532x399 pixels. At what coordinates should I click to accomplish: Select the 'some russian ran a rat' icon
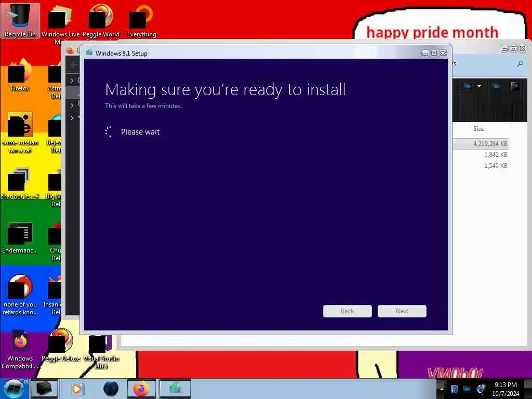click(20, 132)
